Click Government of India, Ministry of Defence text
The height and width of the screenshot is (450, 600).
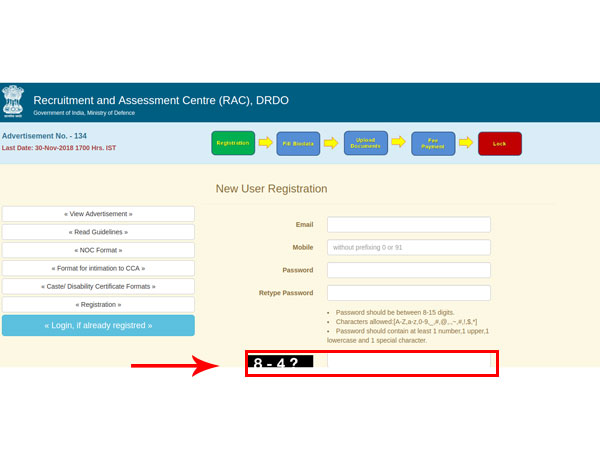[84, 113]
